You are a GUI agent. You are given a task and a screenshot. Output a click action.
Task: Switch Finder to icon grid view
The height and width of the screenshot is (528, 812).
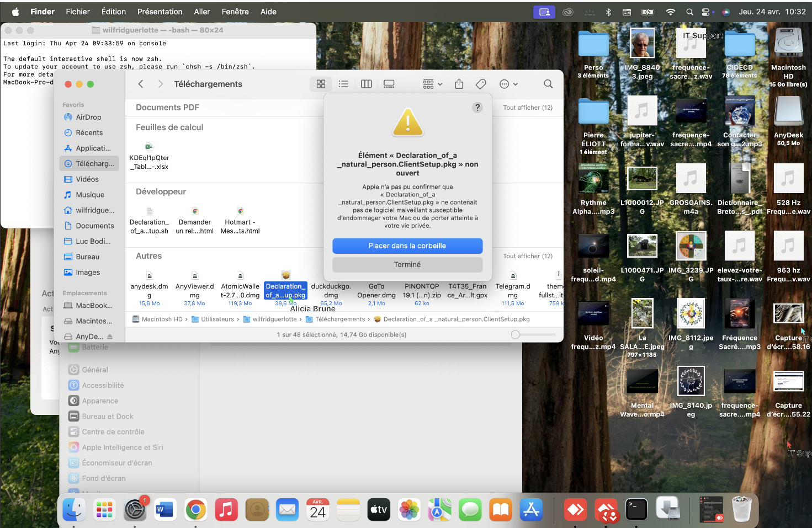321,84
